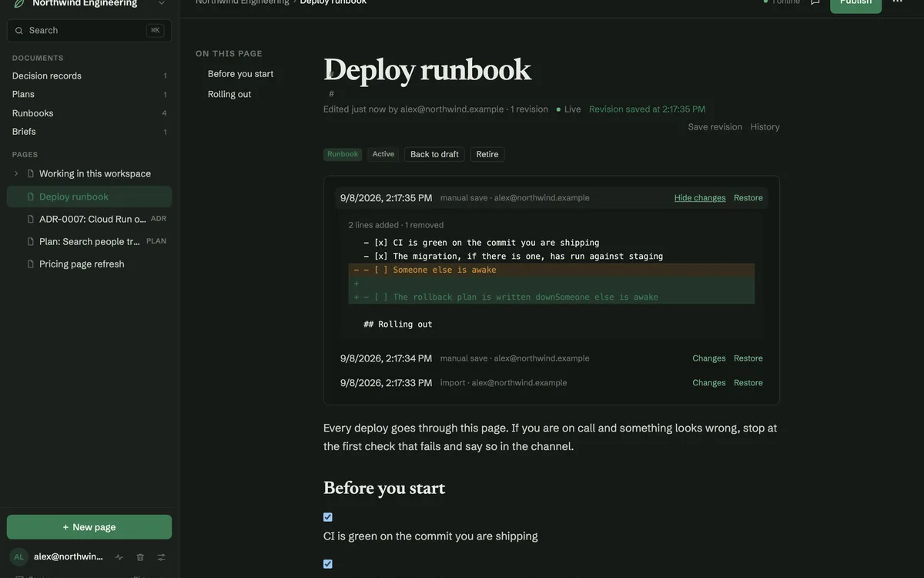The width and height of the screenshot is (924, 578).
Task: Open Deploy runbook page in sidebar
Action: tap(89, 197)
